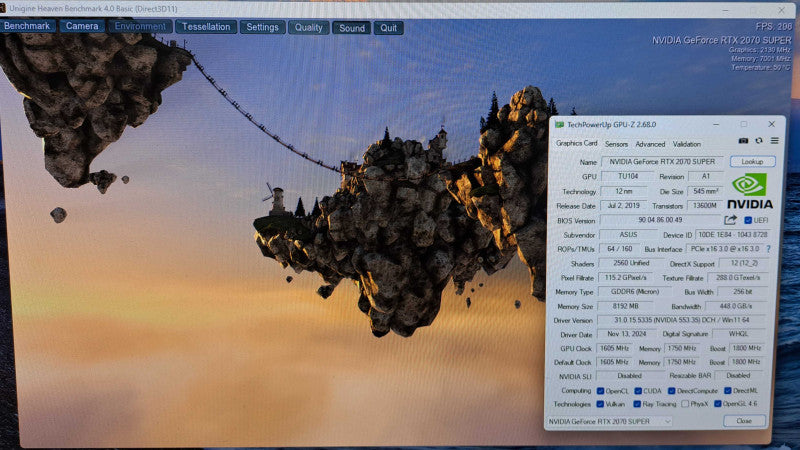Click Quit in Heaven Benchmark

click(388, 28)
